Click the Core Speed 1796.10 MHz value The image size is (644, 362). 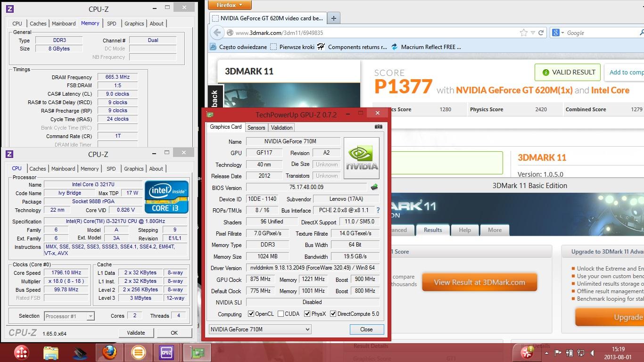(x=66, y=272)
